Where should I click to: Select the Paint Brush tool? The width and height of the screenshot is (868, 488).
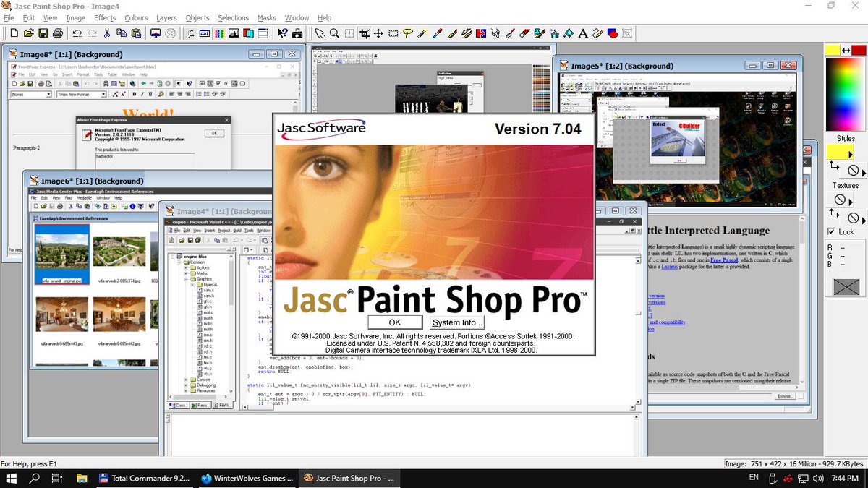point(452,33)
